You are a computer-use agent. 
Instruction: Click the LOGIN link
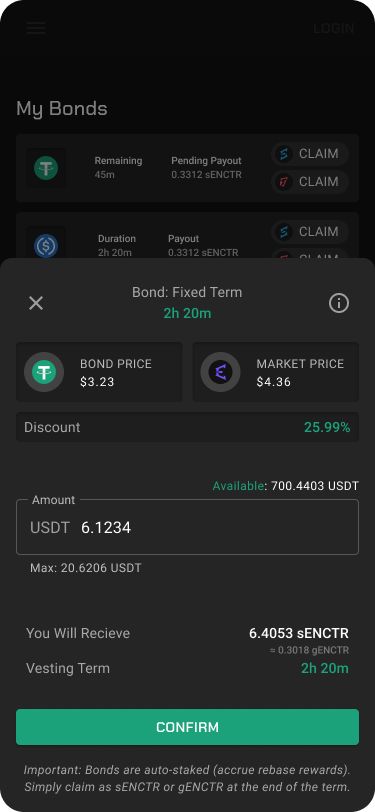(334, 28)
